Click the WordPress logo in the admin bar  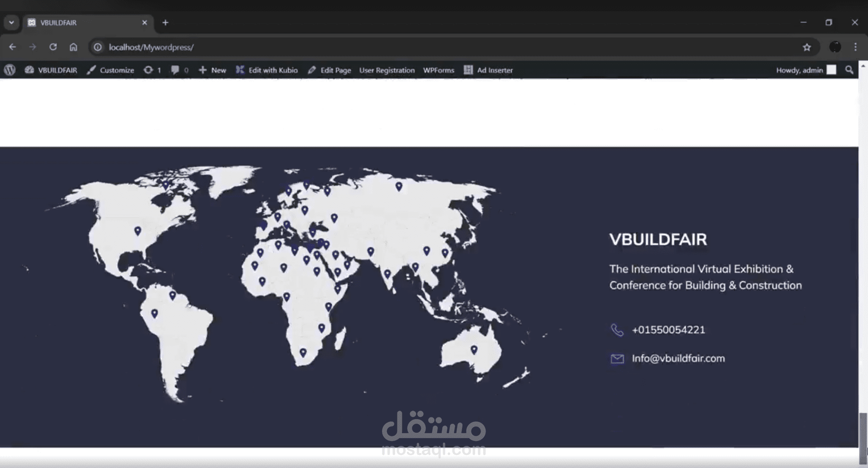tap(9, 70)
